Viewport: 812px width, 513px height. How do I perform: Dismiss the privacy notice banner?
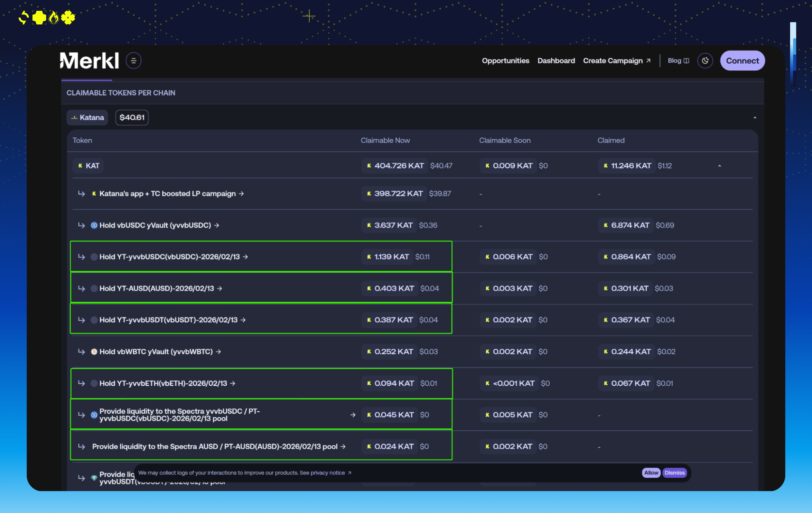tap(675, 473)
